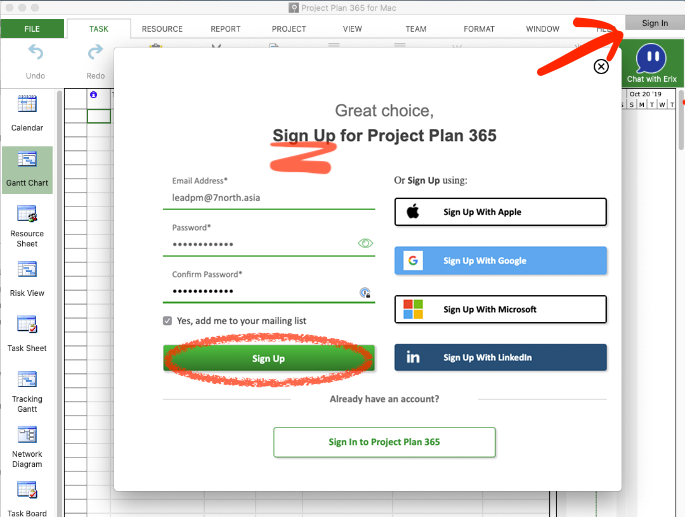Image resolution: width=685 pixels, height=517 pixels.
Task: Open the FORMAT tab
Action: click(479, 29)
